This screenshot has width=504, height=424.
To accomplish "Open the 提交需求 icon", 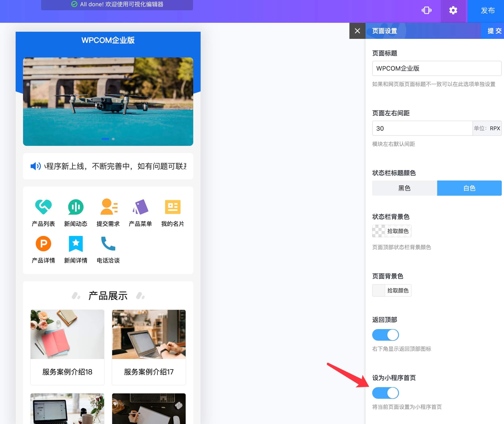I will click(109, 207).
